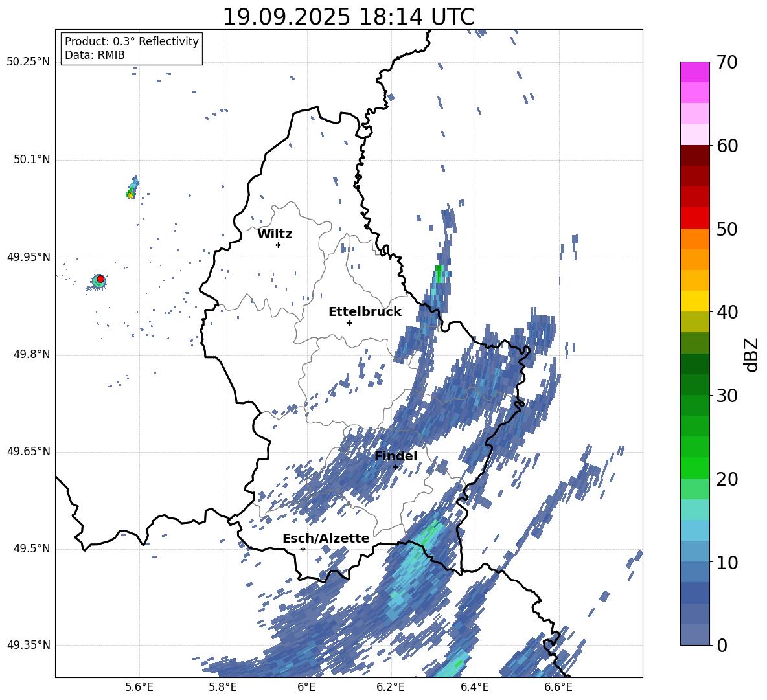Click the 10 colorbar tick label
The image size is (767, 700).
(x=727, y=562)
